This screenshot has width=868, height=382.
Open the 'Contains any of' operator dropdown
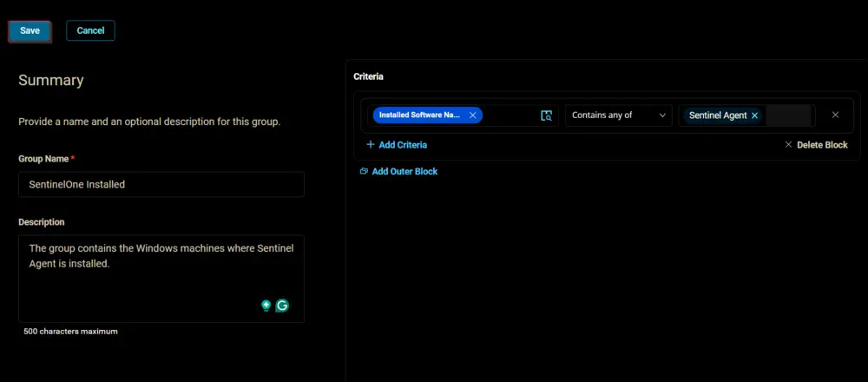(x=618, y=115)
